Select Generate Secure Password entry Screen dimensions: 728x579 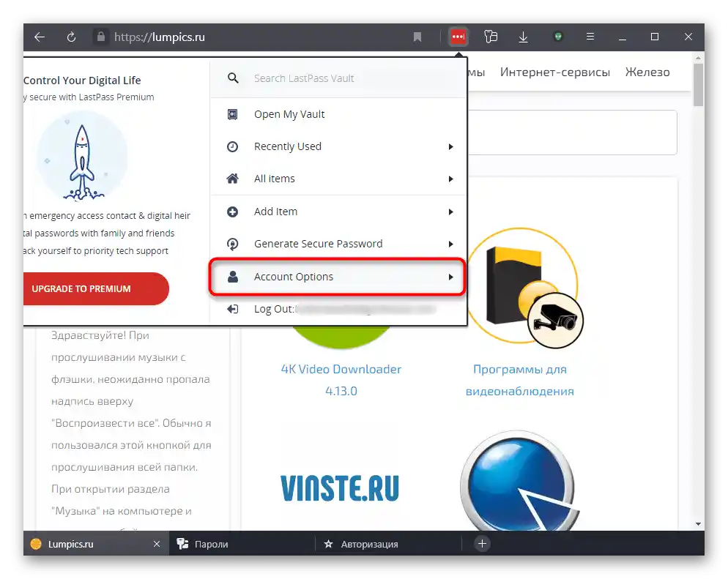(x=338, y=244)
